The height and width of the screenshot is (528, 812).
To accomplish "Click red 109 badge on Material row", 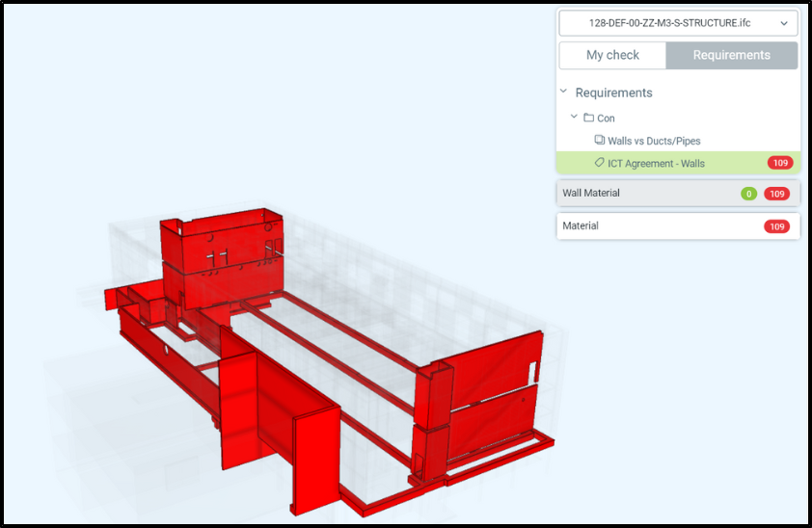I will pos(776,226).
